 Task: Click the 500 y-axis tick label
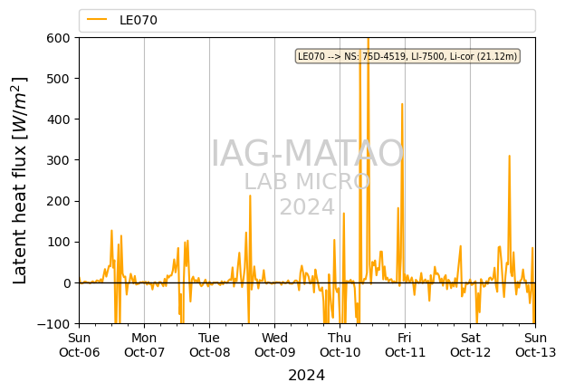click(58, 79)
